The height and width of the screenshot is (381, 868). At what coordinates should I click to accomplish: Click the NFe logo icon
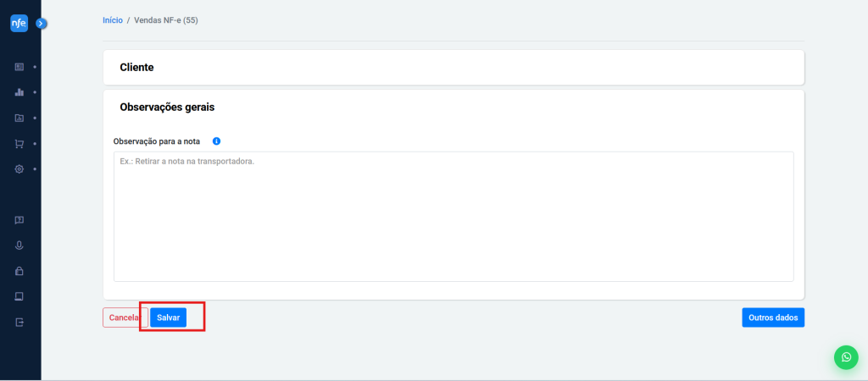pos(19,24)
